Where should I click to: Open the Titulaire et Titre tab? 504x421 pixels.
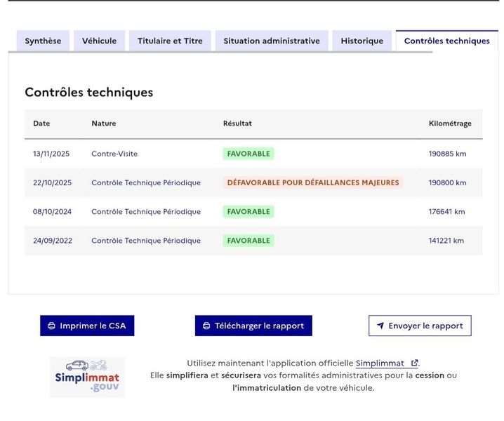pyautogui.click(x=170, y=41)
